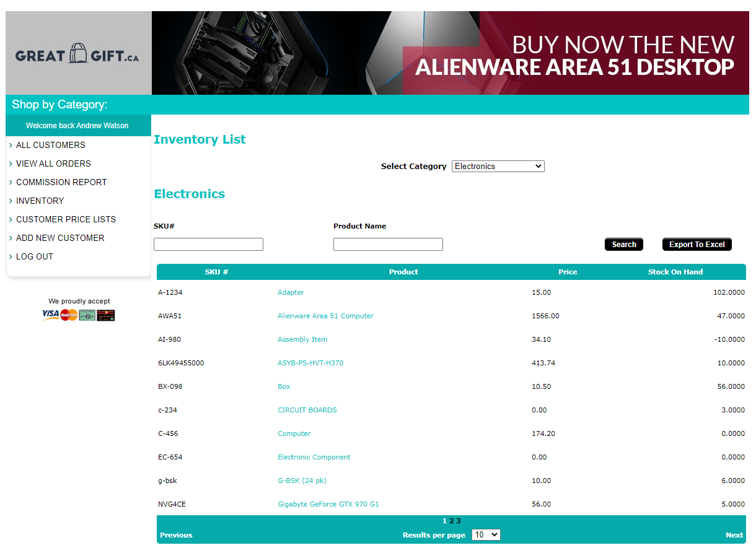Open the Alienware Area 51 Computer product
The width and height of the screenshot is (756, 553).
point(325,316)
